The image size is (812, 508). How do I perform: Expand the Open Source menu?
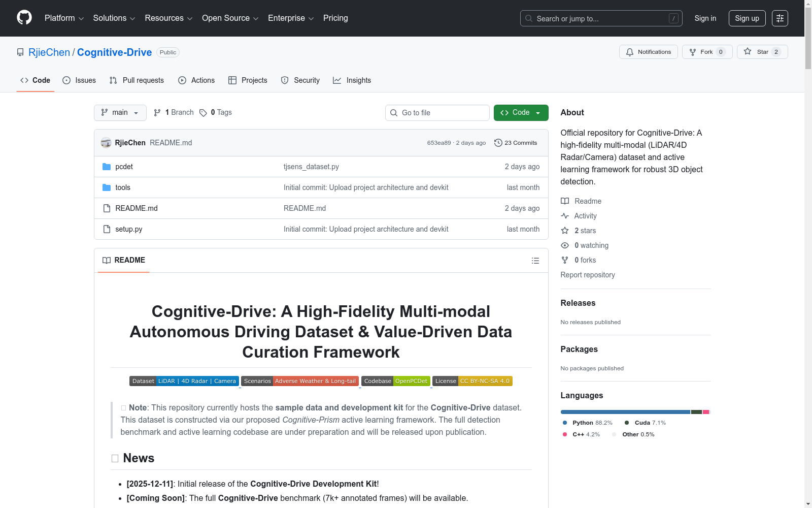(230, 18)
